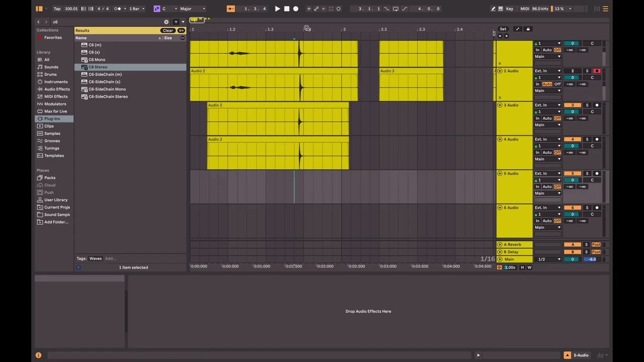This screenshot has width=644, height=362.
Task: Enable Key Map Mode button
Action: coord(510,9)
